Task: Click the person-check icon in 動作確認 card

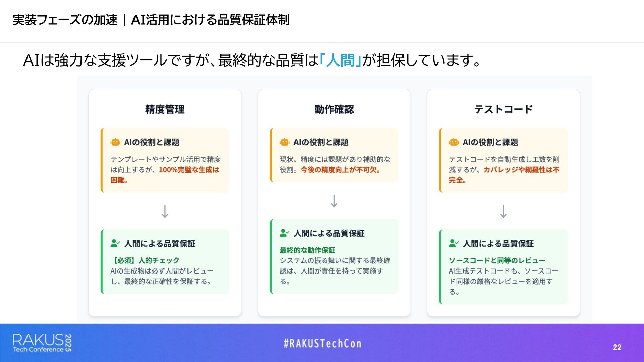Action: [285, 233]
